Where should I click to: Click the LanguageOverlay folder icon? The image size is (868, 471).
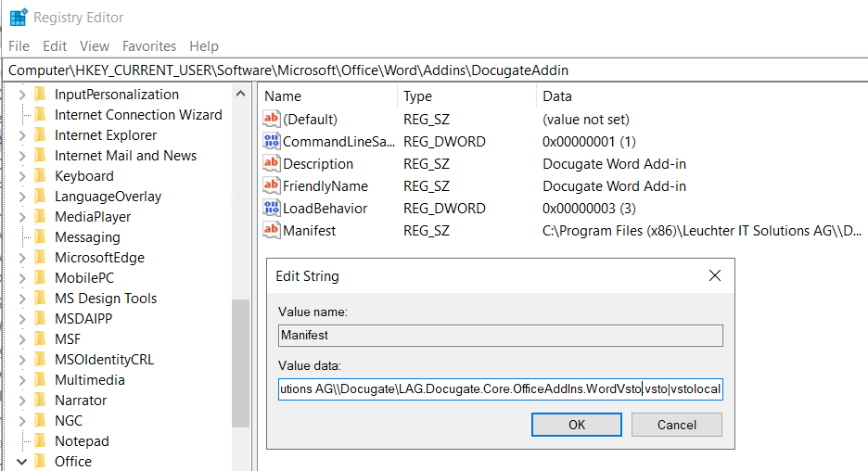click(x=41, y=197)
